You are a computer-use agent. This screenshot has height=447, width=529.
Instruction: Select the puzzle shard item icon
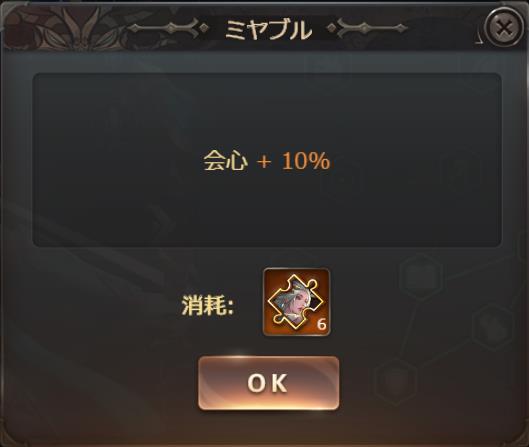tap(296, 302)
